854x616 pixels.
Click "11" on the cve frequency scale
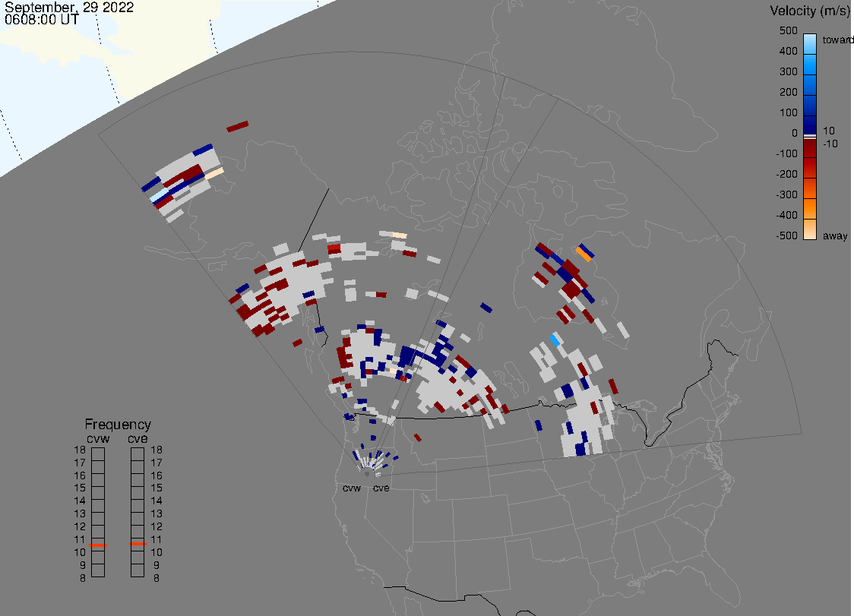[x=157, y=539]
